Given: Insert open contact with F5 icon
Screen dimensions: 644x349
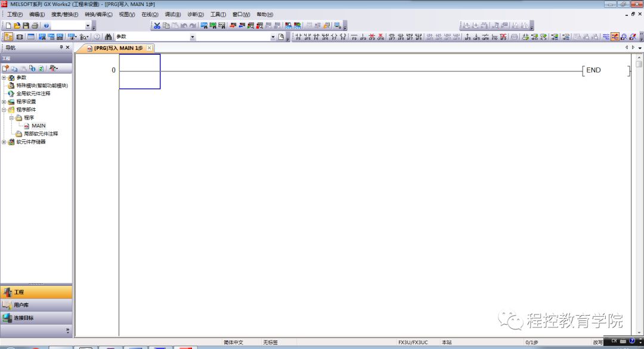Looking at the screenshot, I should pyautogui.click(x=298, y=37).
